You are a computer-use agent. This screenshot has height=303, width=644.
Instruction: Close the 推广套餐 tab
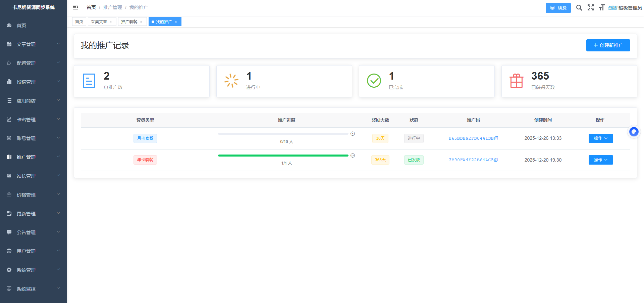pos(141,22)
